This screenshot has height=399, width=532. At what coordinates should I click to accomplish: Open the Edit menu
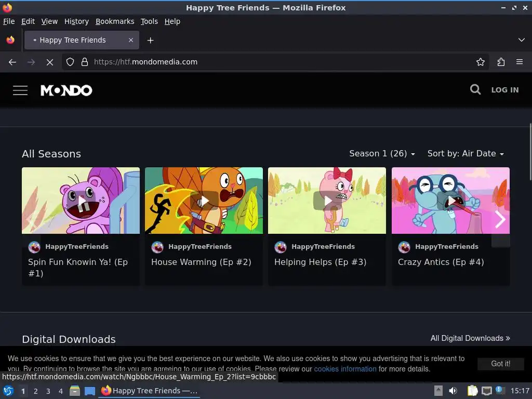pyautogui.click(x=28, y=21)
